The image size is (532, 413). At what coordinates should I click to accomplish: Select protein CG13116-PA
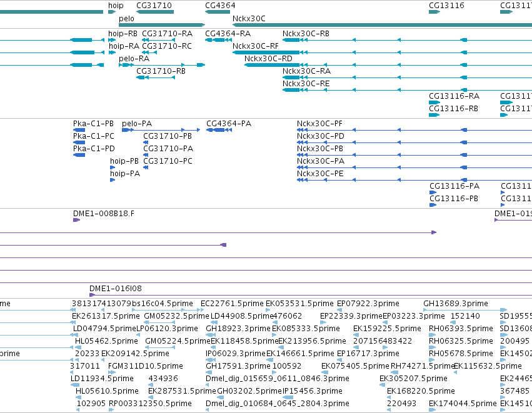(x=454, y=186)
